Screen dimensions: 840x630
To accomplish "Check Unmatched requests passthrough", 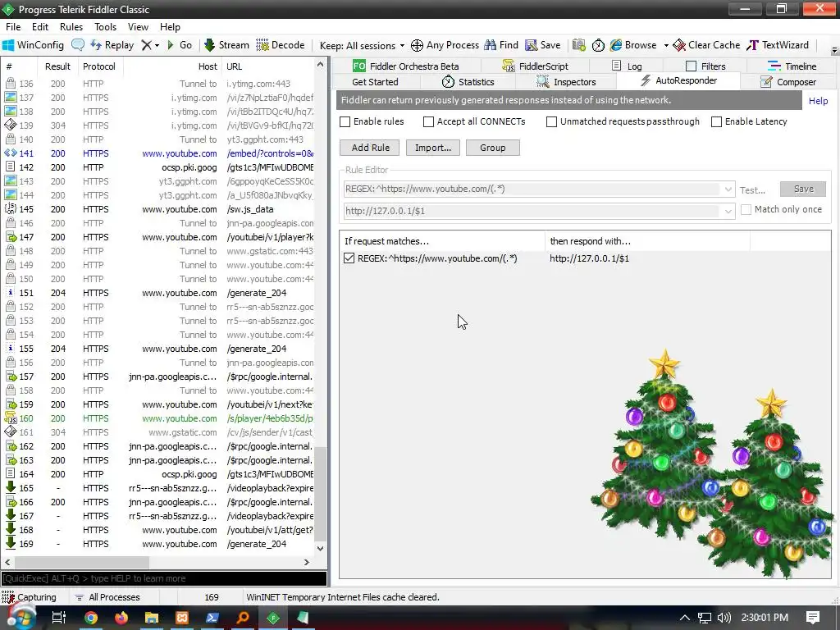I will tap(551, 121).
